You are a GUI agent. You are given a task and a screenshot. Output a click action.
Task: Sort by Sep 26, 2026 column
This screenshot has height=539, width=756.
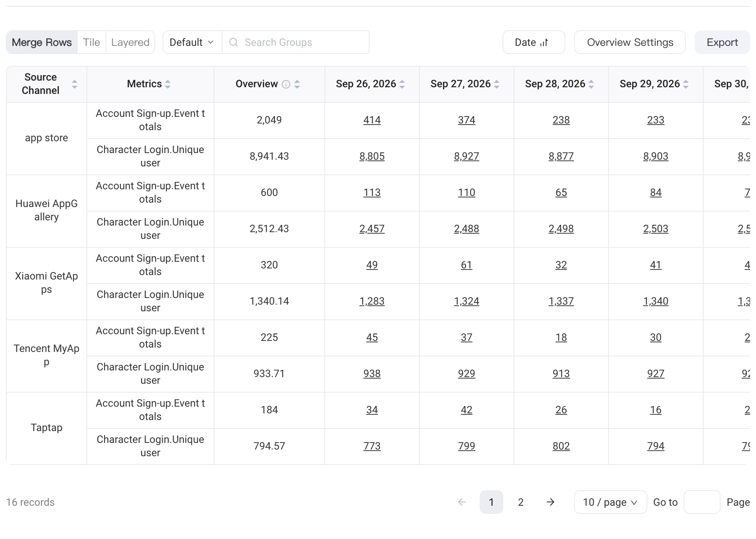coord(402,84)
